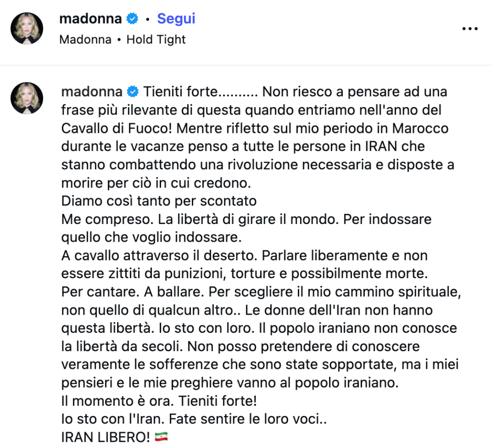Viewport: 491px width, 448px height.
Task: Click the 'Il momento è ora' line
Action: (124, 401)
